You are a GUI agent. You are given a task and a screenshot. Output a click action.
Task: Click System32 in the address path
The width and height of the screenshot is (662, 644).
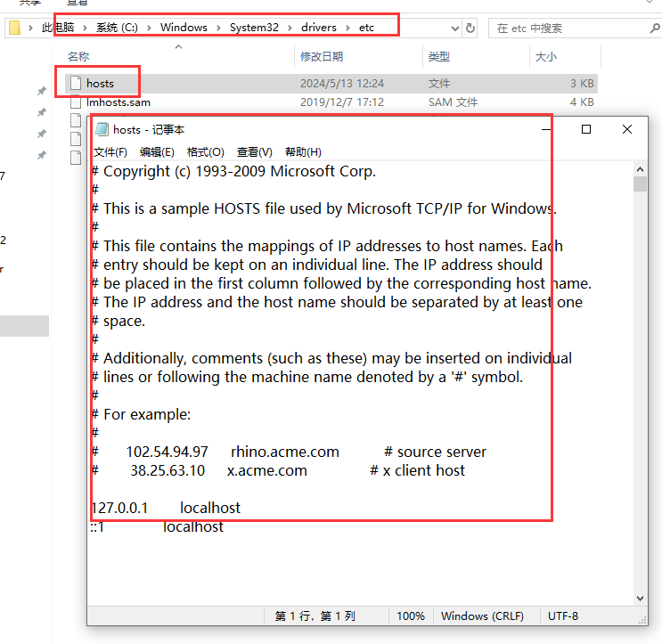(254, 28)
